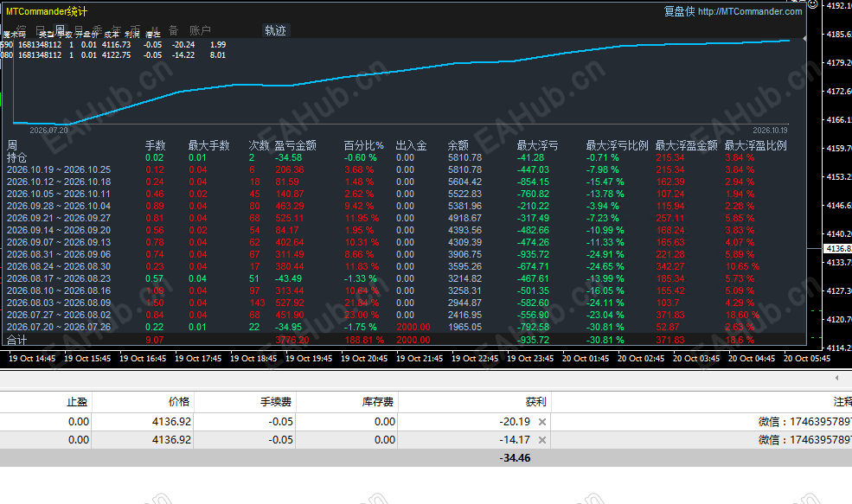Open the 账户 account tab

click(x=200, y=30)
